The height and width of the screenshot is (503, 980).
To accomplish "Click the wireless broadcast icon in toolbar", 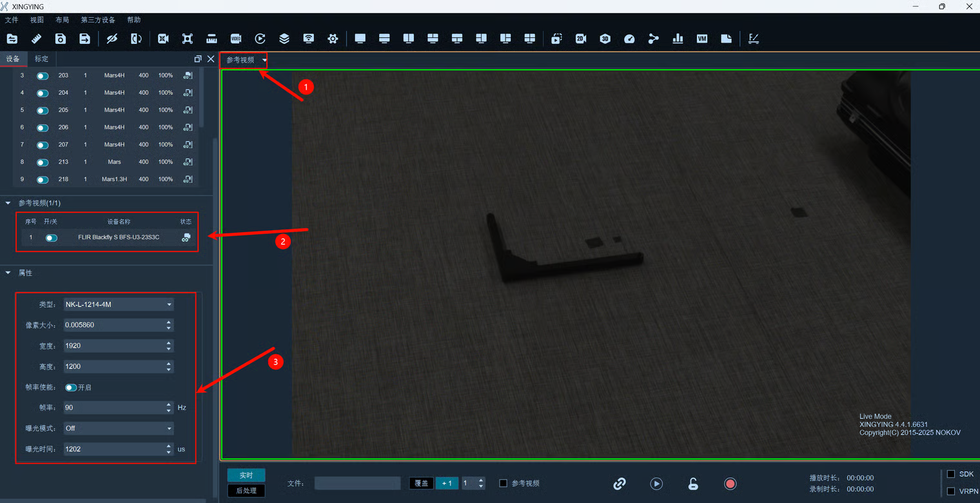I will (309, 39).
